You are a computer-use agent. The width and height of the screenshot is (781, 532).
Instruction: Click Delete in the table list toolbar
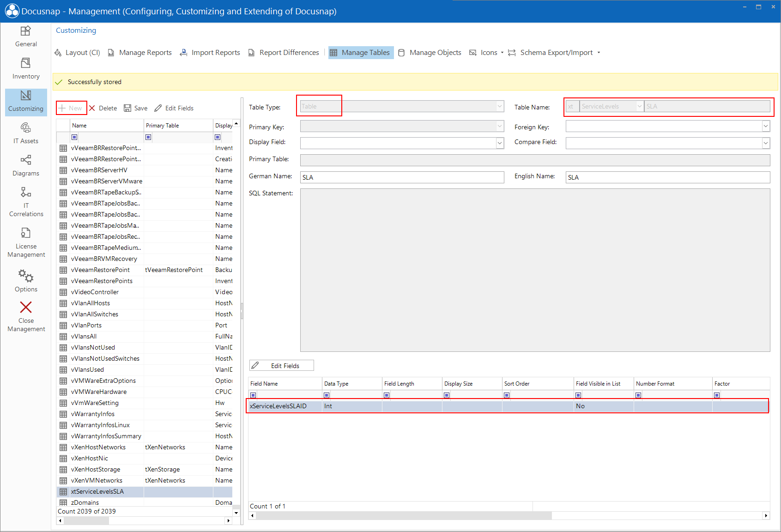pos(103,108)
